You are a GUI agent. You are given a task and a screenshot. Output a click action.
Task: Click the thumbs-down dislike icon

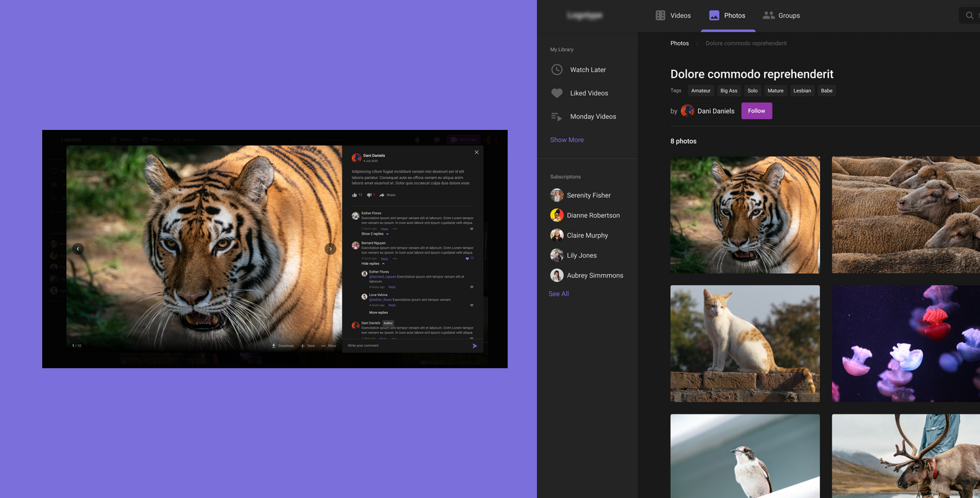click(370, 195)
